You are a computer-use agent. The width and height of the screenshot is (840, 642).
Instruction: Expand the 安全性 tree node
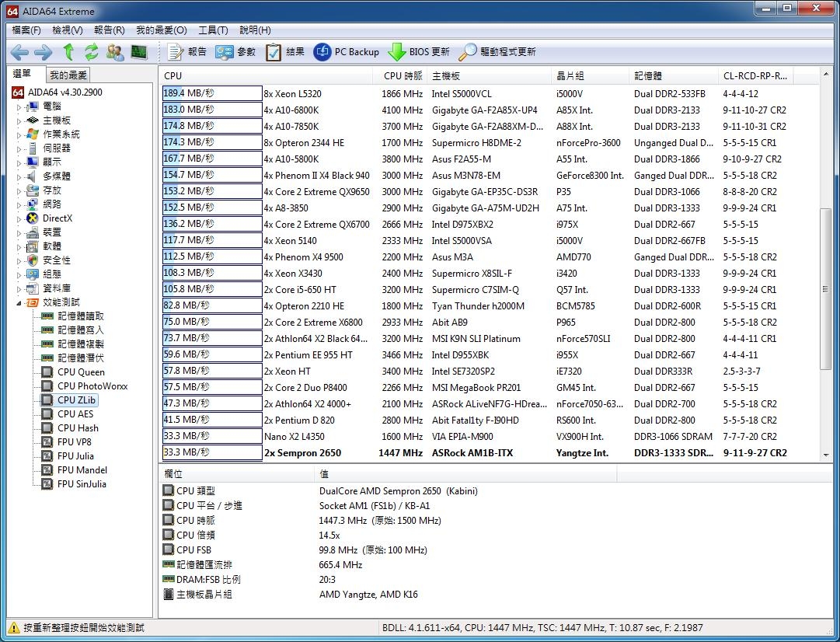(19, 260)
